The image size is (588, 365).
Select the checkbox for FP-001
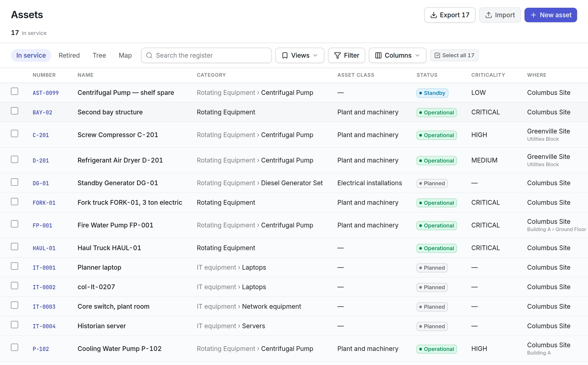[15, 224]
